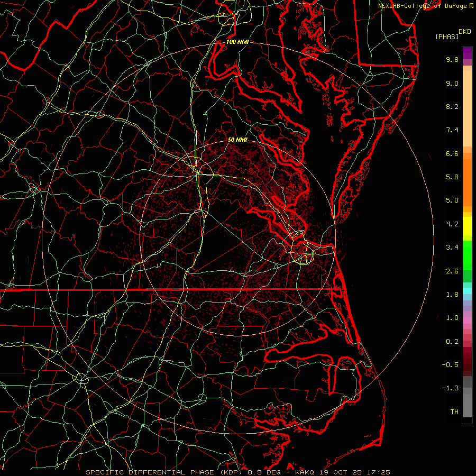Click the 2.6 value on color scale
Image resolution: width=476 pixels, height=476 pixels.
pyautogui.click(x=452, y=271)
